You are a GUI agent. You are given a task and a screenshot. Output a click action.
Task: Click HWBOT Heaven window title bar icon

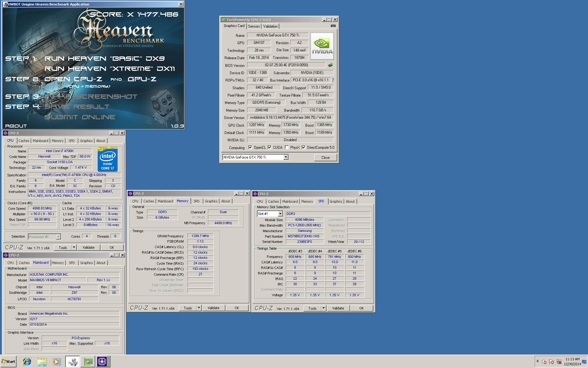click(5, 4)
